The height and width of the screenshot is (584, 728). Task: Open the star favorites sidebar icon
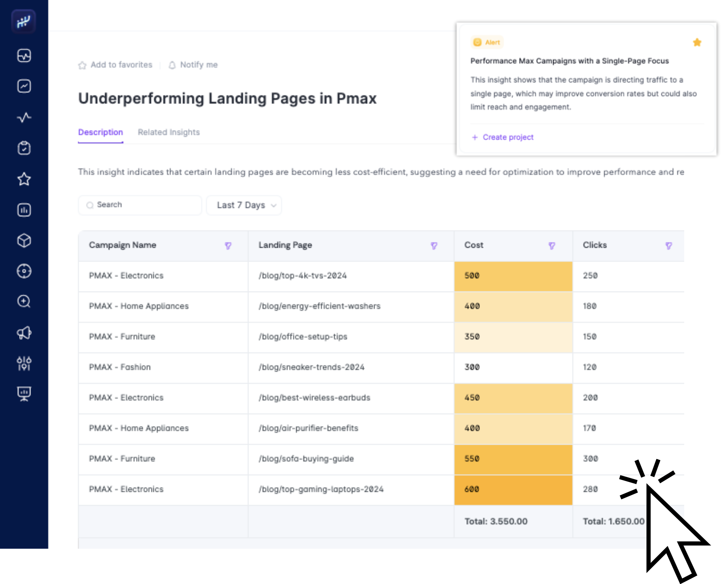click(24, 179)
